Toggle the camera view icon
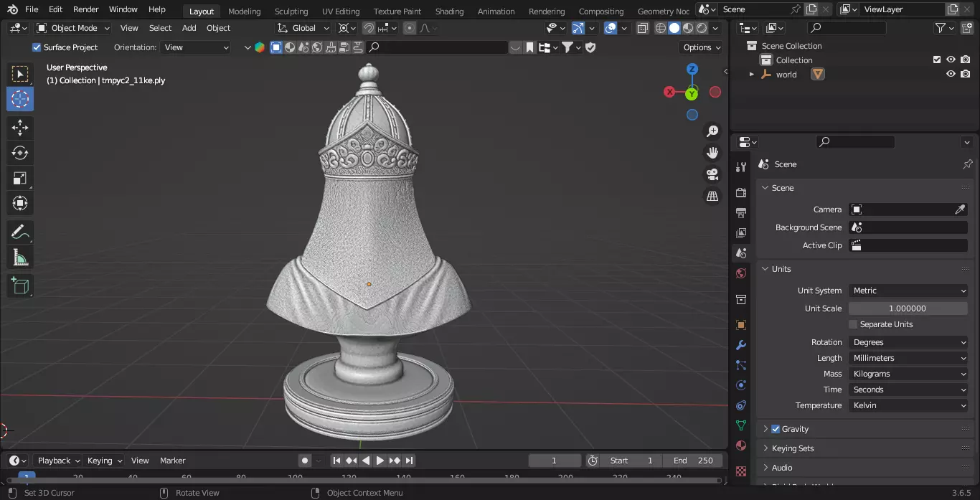This screenshot has height=500, width=980. pos(712,174)
